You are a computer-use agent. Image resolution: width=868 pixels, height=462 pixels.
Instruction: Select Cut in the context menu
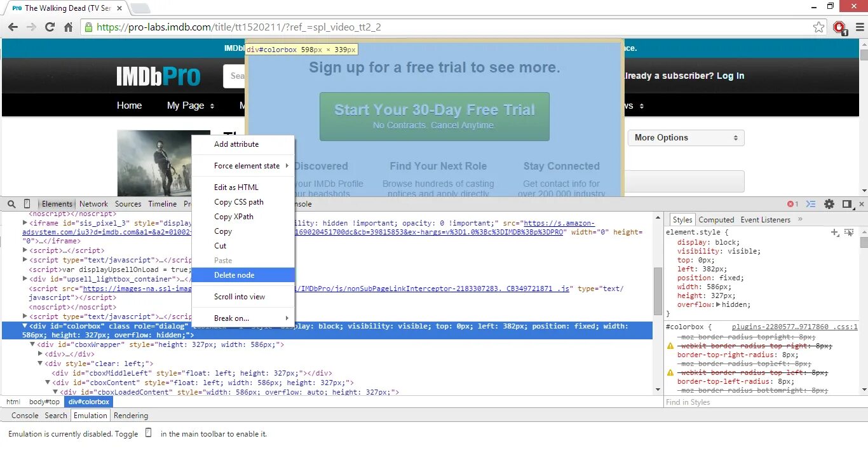pyautogui.click(x=243, y=246)
